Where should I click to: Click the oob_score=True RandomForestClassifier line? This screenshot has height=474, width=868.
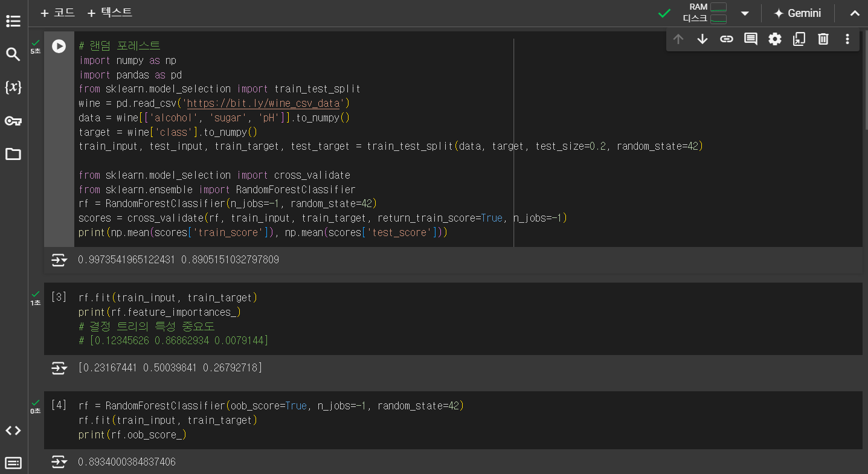point(271,406)
